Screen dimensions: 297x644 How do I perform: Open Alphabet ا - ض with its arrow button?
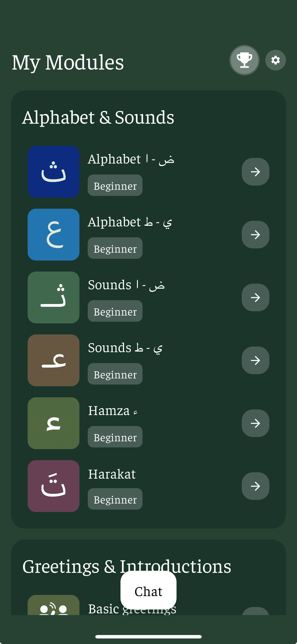[x=255, y=172]
